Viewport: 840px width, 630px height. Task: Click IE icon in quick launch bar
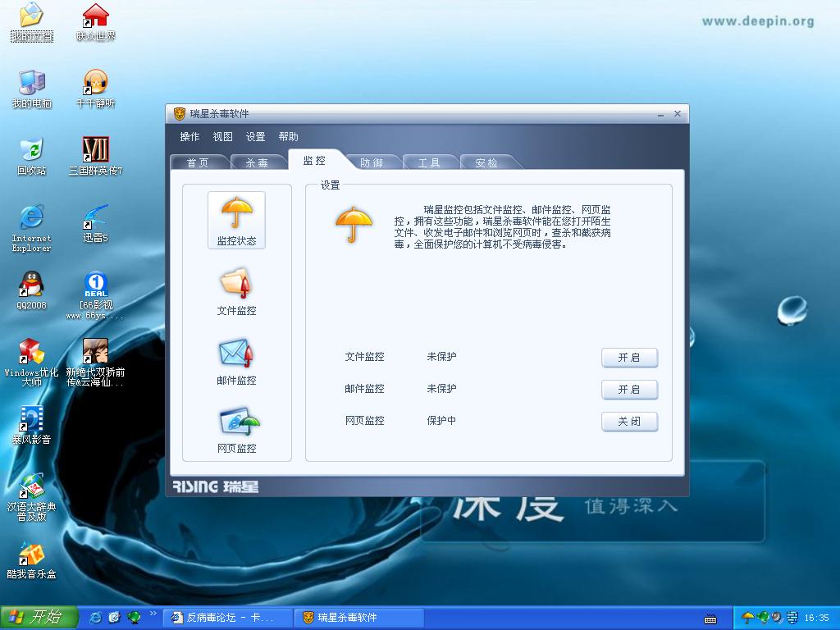point(95,618)
